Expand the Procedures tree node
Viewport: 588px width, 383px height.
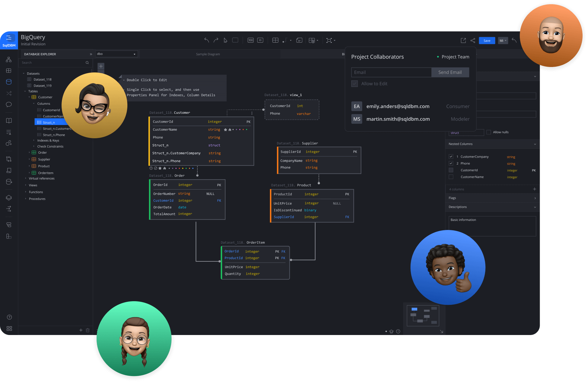pyautogui.click(x=26, y=199)
